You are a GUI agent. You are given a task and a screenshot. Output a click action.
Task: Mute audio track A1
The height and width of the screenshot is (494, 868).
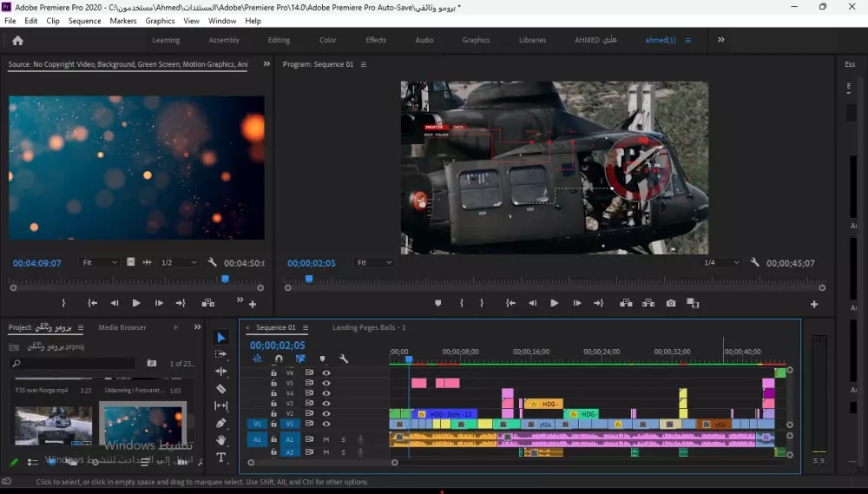coord(326,440)
